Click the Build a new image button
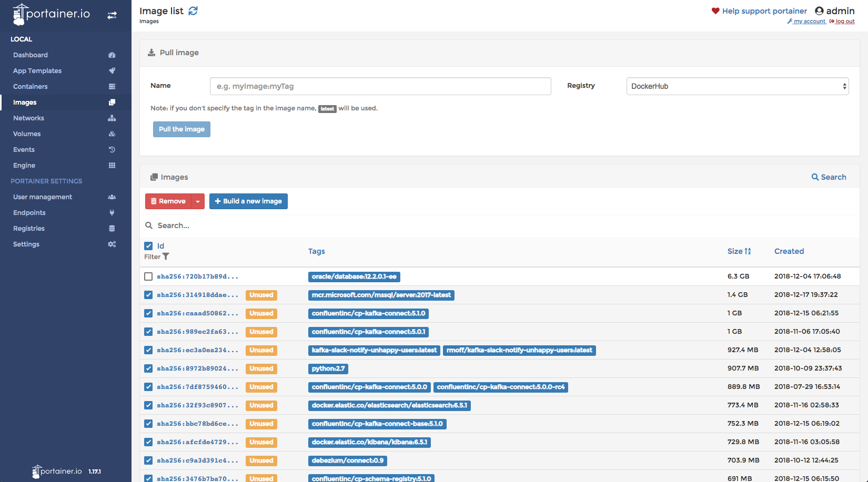 [x=248, y=201]
